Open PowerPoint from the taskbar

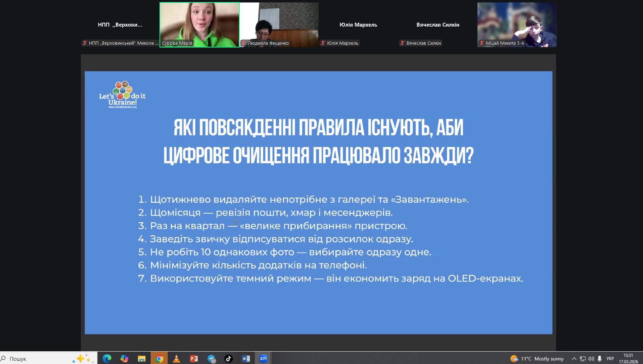(194, 359)
